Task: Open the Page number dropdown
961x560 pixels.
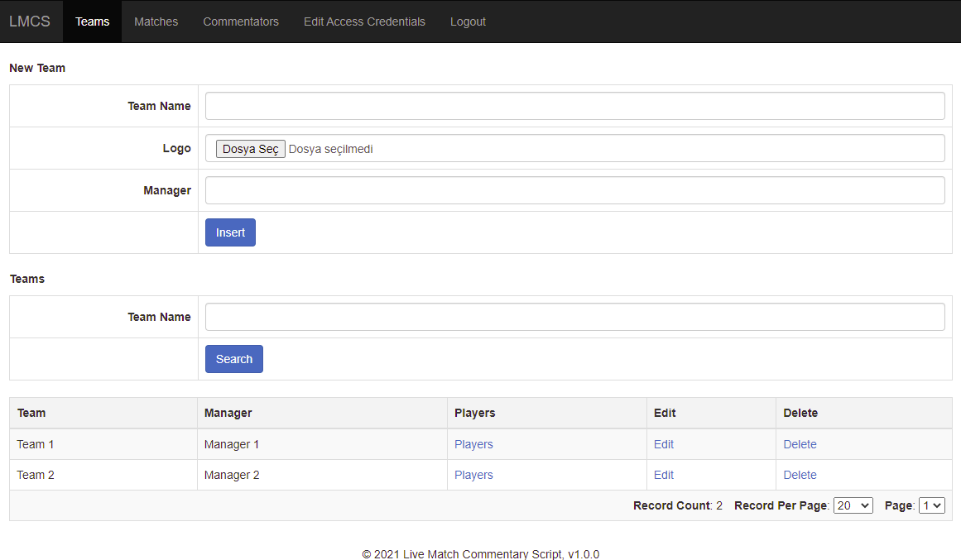Action: point(931,505)
